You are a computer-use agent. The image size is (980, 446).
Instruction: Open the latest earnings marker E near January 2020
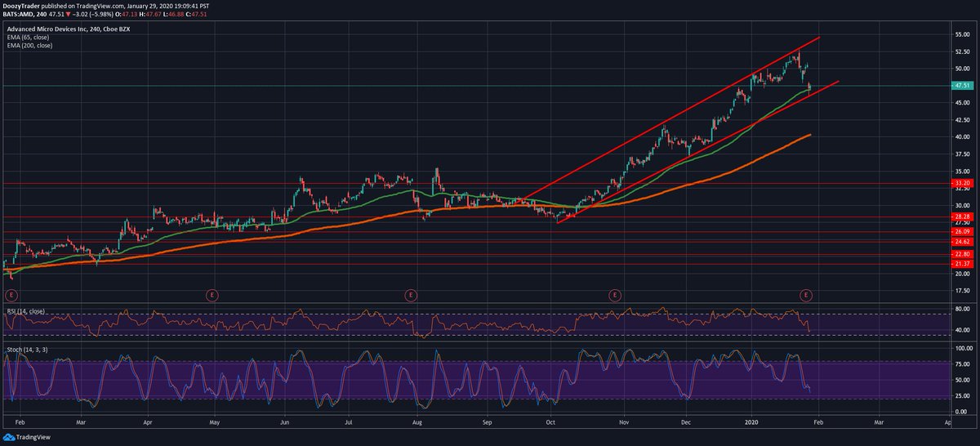tap(806, 294)
